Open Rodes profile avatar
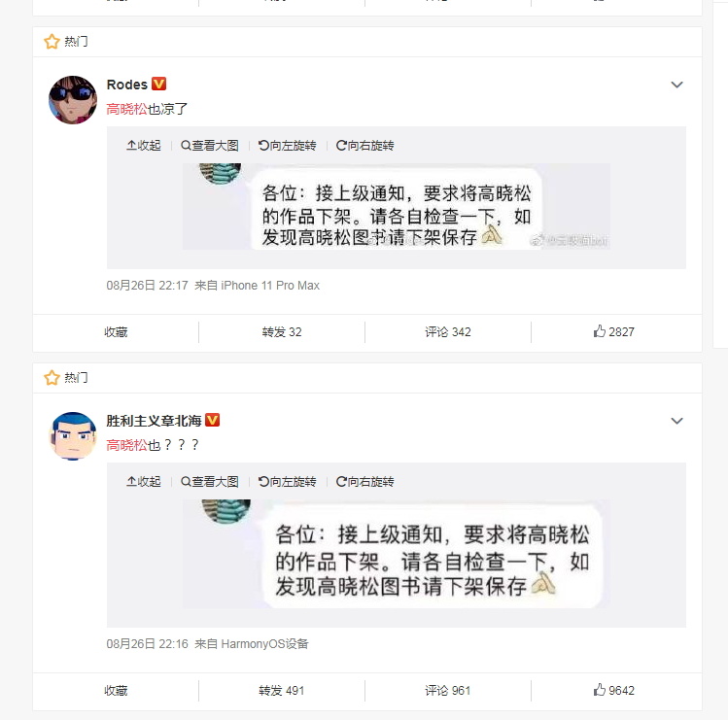Image resolution: width=728 pixels, height=720 pixels. pyautogui.click(x=73, y=100)
